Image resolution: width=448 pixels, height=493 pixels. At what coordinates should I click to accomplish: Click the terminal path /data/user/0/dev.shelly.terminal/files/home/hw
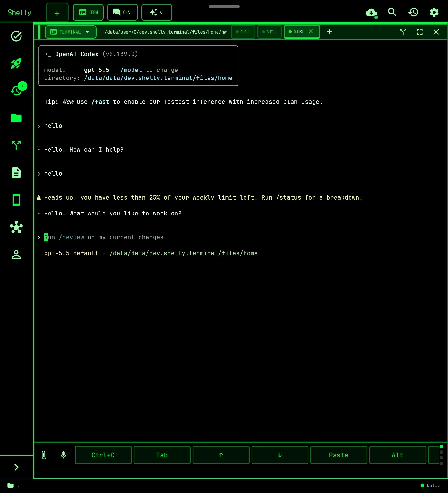tap(166, 32)
